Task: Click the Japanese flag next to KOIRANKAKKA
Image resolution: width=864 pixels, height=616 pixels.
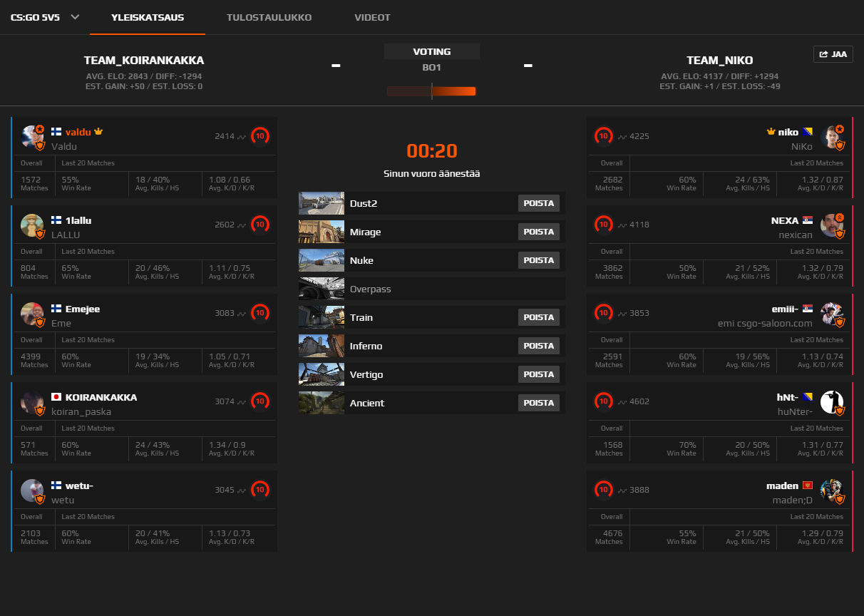Action: (56, 397)
